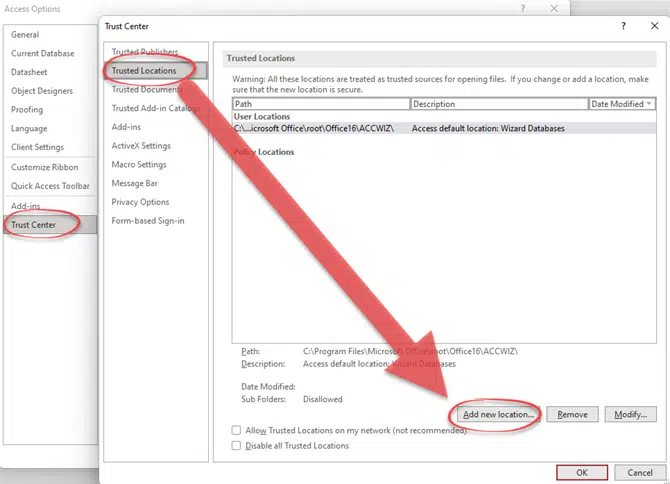Open the General options category
The width and height of the screenshot is (670, 484).
click(x=25, y=35)
